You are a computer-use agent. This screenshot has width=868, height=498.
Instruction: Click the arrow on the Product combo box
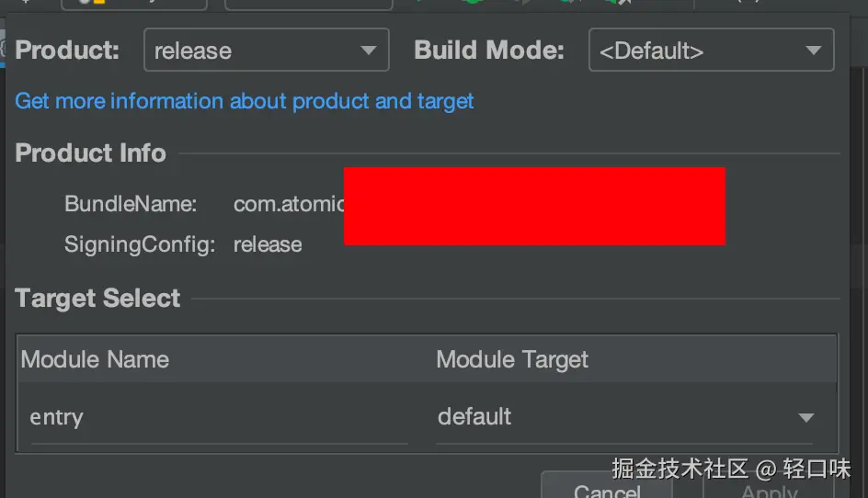[x=369, y=51]
